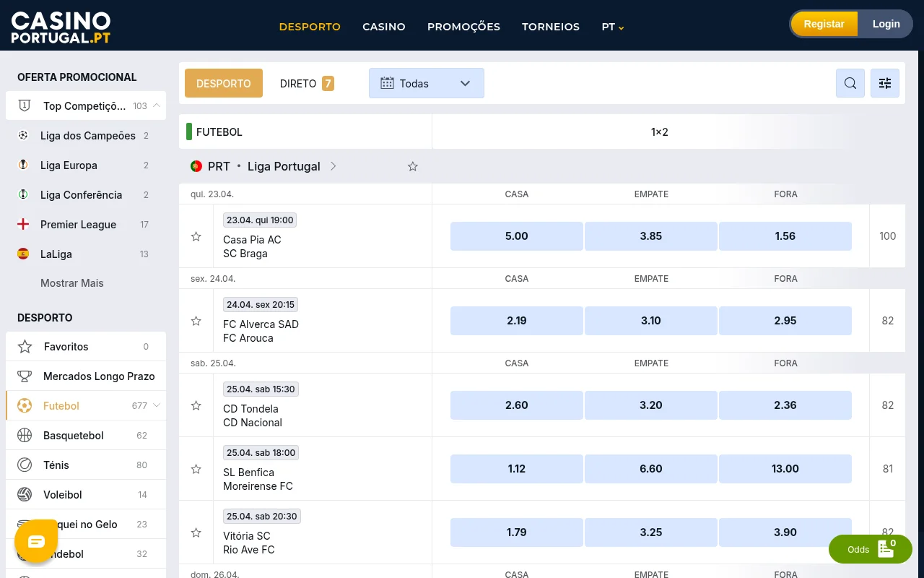Click the Futebol ball icon

(x=25, y=406)
